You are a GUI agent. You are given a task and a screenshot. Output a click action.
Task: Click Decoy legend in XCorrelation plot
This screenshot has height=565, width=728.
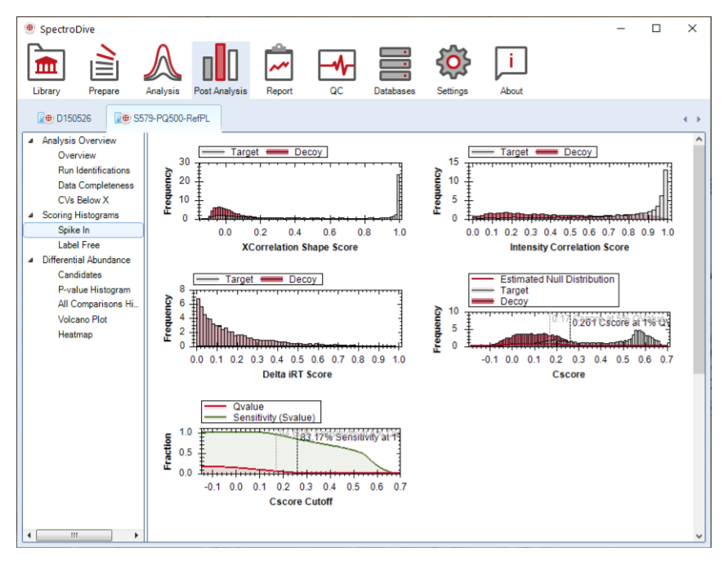[x=294, y=152]
